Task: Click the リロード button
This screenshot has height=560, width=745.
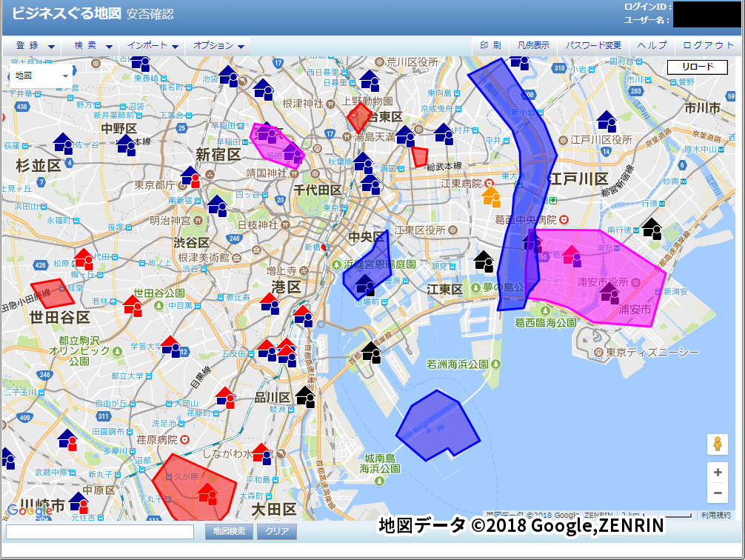Action: pyautogui.click(x=698, y=67)
